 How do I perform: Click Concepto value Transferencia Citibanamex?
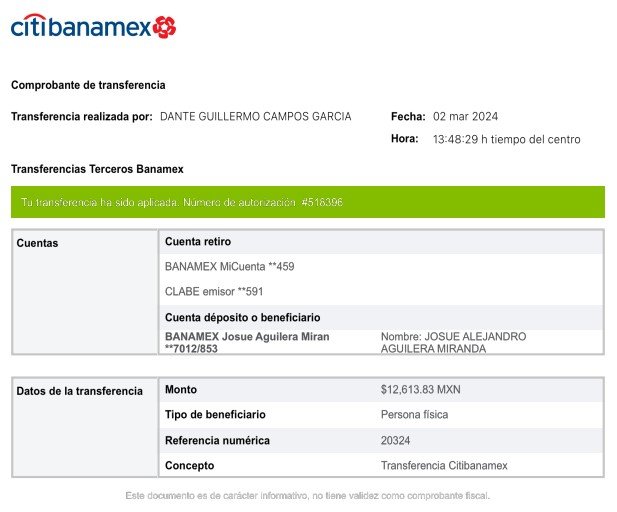coord(444,466)
